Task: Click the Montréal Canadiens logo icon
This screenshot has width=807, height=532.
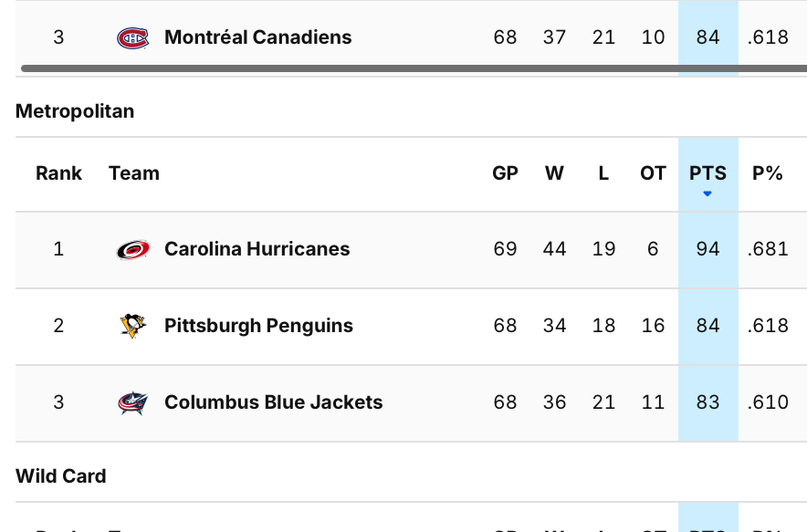Action: [132, 37]
